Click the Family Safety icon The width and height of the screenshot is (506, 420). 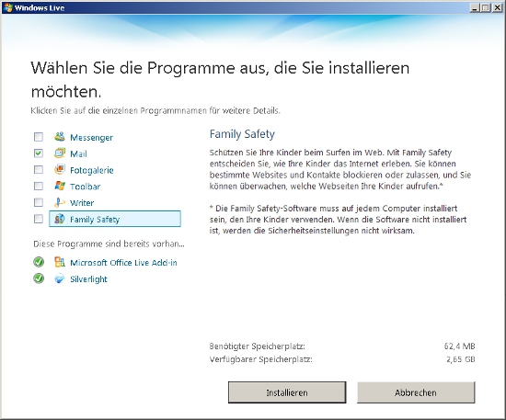coord(60,219)
